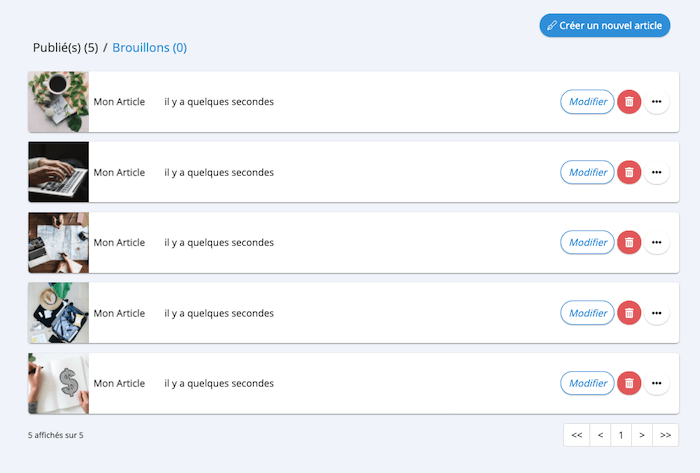Go to the last page with >> button
Viewport: 700px width, 473px height.
[x=665, y=435]
